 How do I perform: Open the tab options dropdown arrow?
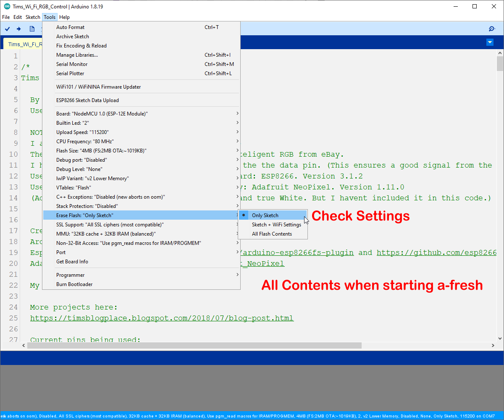[490, 42]
